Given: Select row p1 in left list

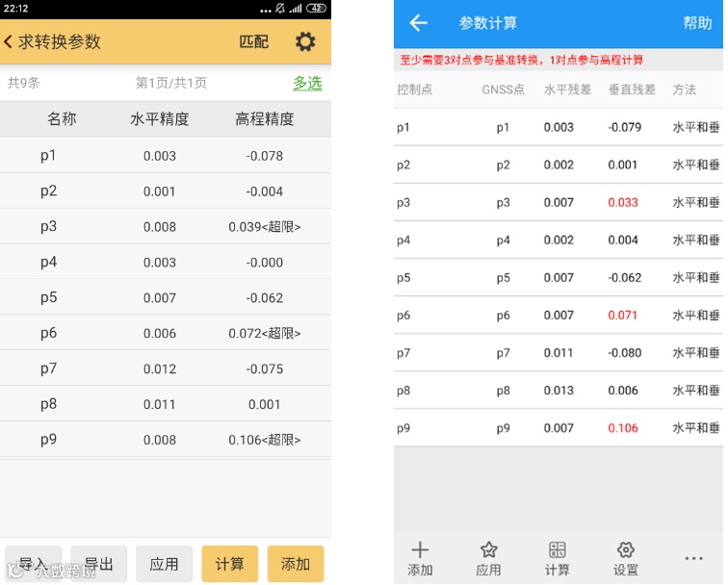Looking at the screenshot, I should [166, 156].
